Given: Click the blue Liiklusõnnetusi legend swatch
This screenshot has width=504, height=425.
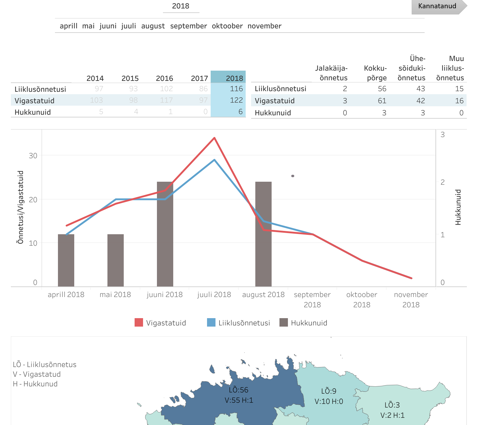Looking at the screenshot, I should (211, 323).
